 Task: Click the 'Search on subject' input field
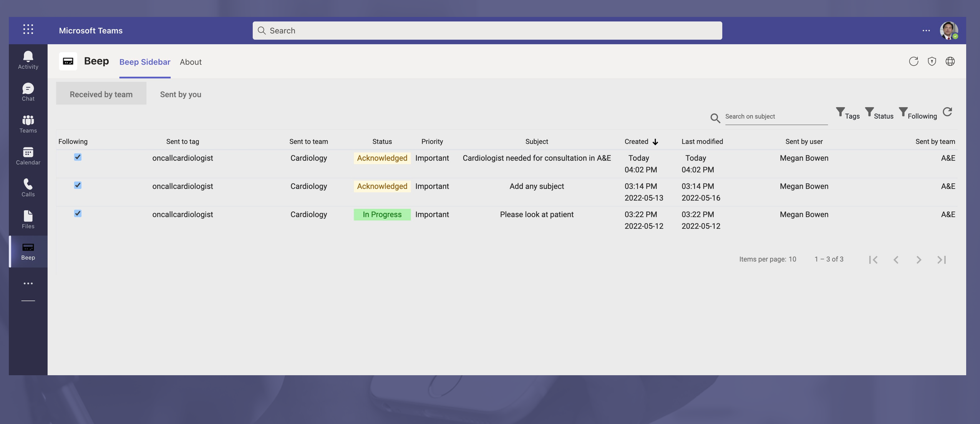tap(776, 116)
